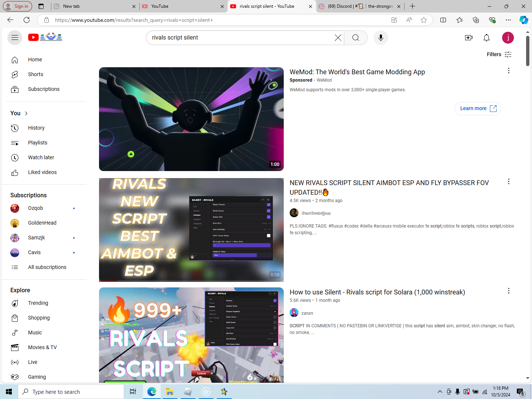Clear the search box with X
The width and height of the screenshot is (532, 399).
(x=338, y=38)
